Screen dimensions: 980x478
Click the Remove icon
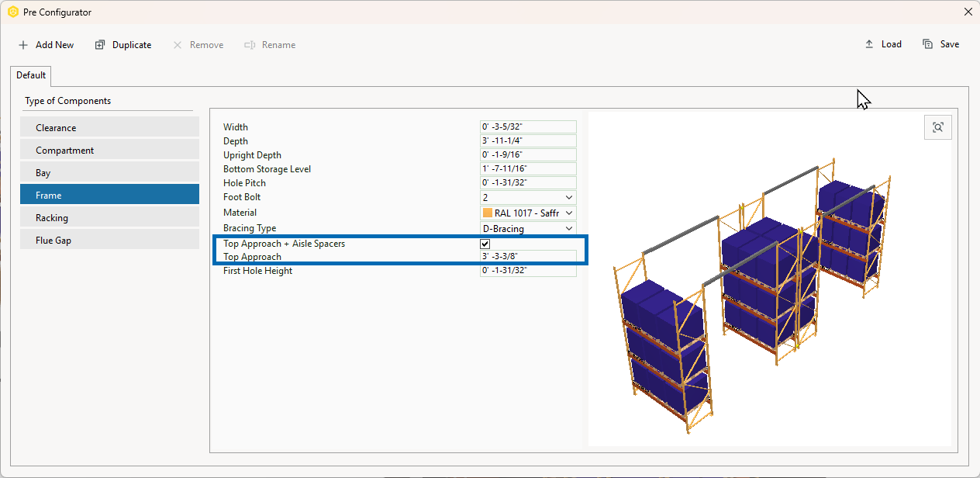tap(177, 44)
